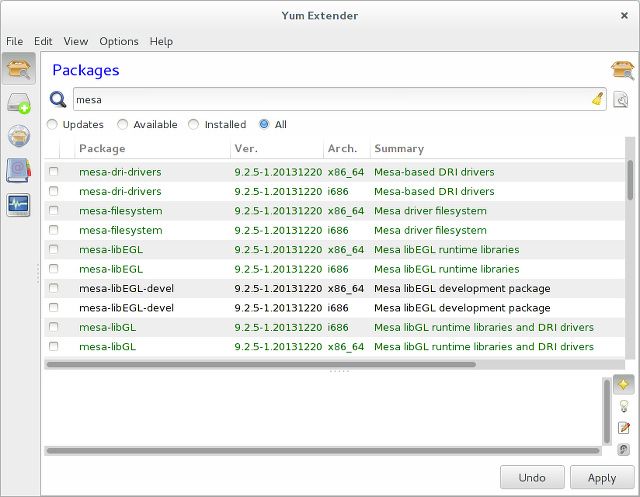Click the Undo button

tap(532, 477)
